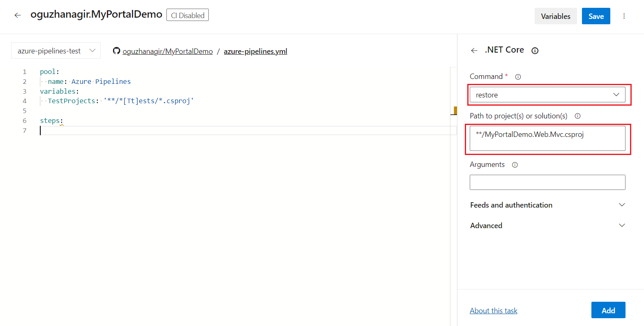Expand the Advanced section
This screenshot has height=326, width=644.
(x=547, y=225)
